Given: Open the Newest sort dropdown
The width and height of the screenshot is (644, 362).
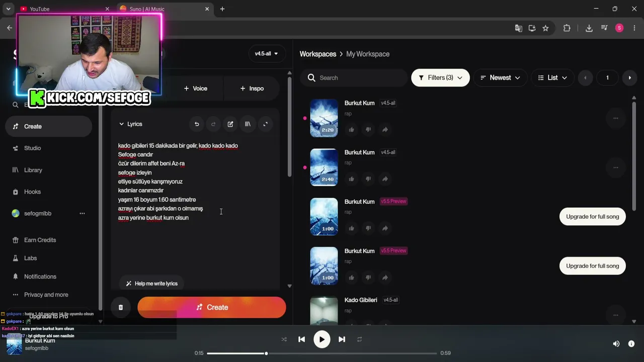Looking at the screenshot, I should (x=501, y=78).
